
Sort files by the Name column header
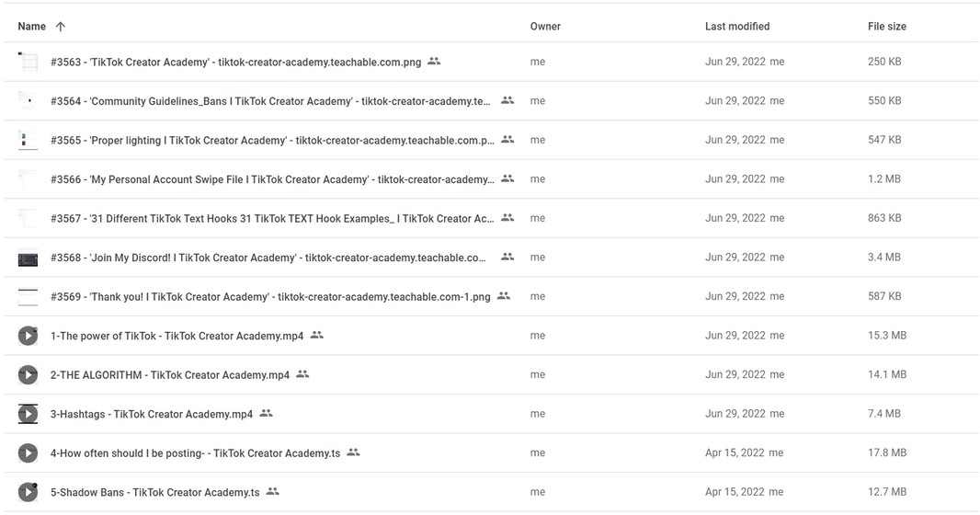pyautogui.click(x=32, y=27)
